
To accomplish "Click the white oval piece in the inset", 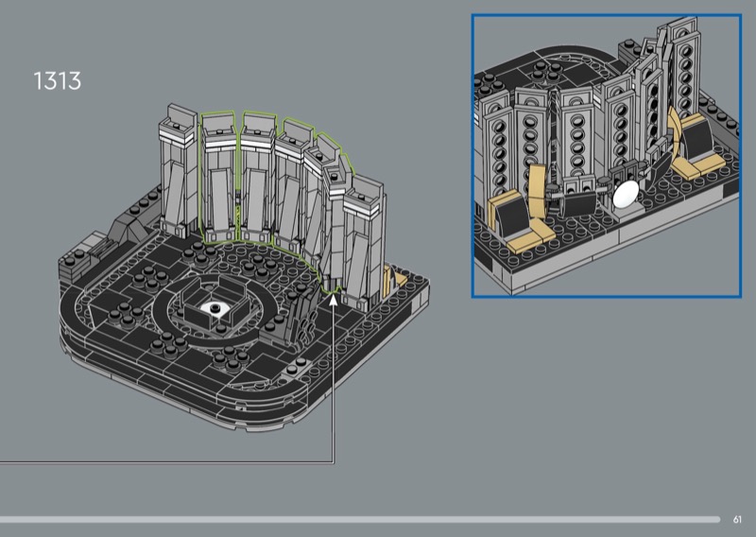I will coord(625,195).
